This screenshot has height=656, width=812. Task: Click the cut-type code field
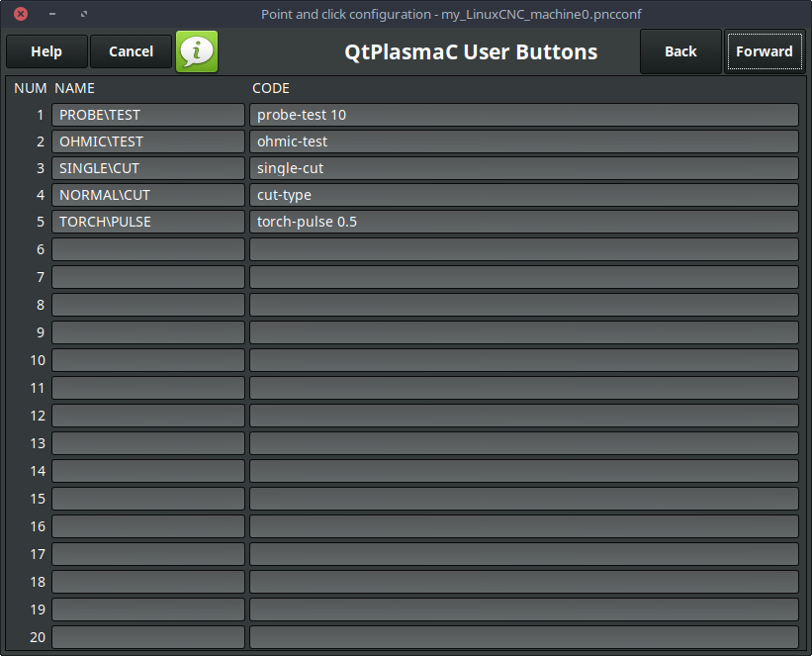(524, 194)
